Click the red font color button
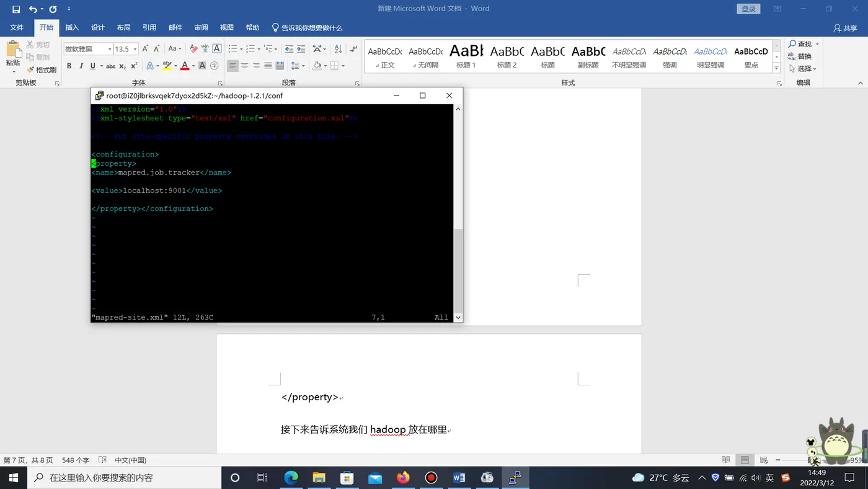Screen dimensions: 868x489 point(184,66)
